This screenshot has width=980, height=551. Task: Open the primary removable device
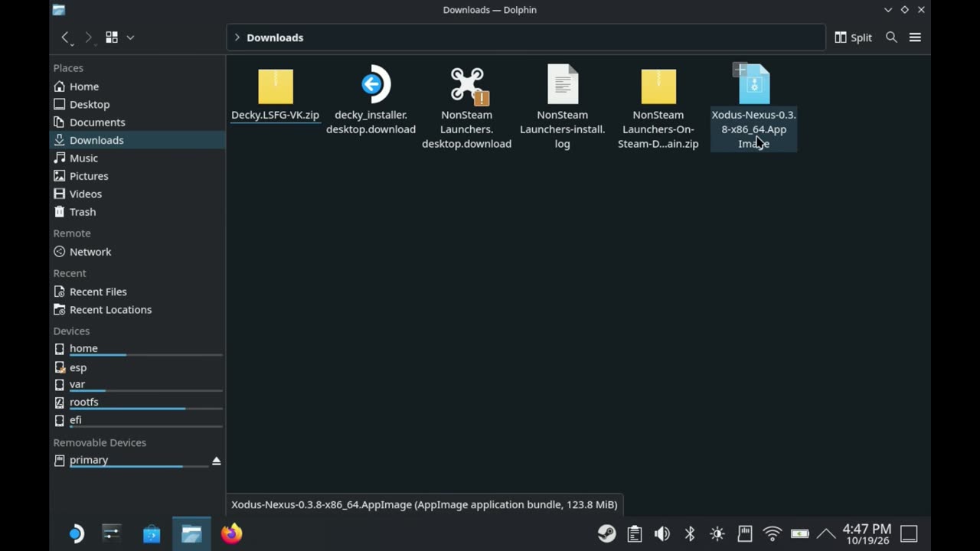click(130, 461)
